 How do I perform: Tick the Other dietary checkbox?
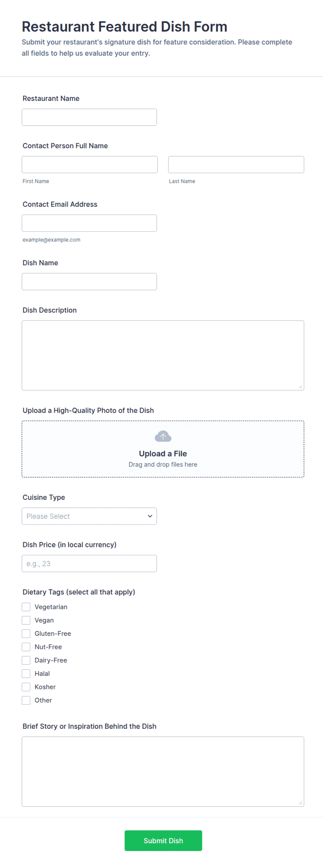coord(26,700)
